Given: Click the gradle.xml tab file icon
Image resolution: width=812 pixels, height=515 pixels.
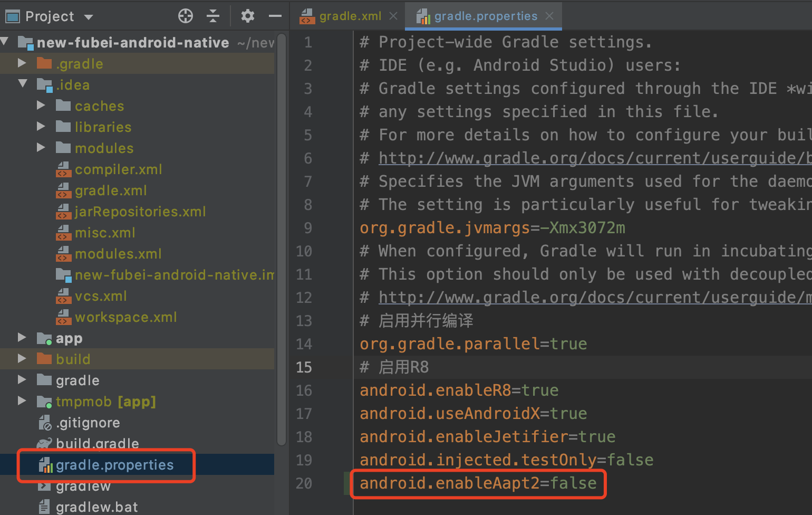Looking at the screenshot, I should (x=307, y=16).
